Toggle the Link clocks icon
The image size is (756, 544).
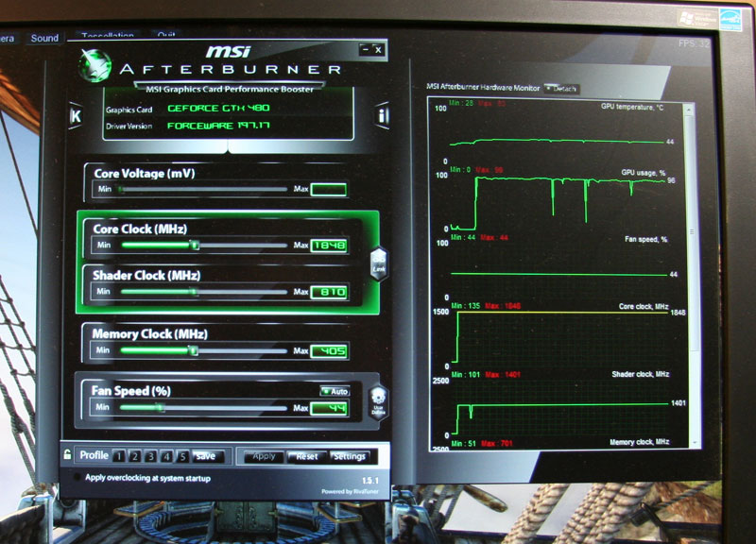[379, 263]
